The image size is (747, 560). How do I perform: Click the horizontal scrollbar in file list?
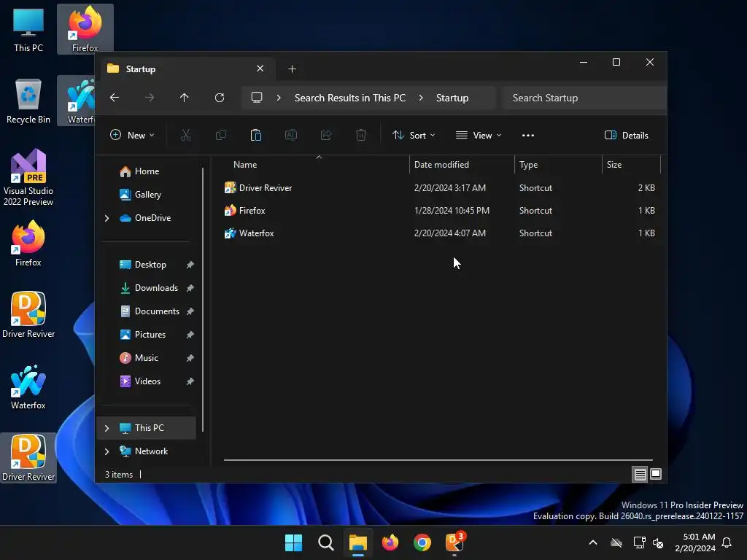tap(438, 460)
